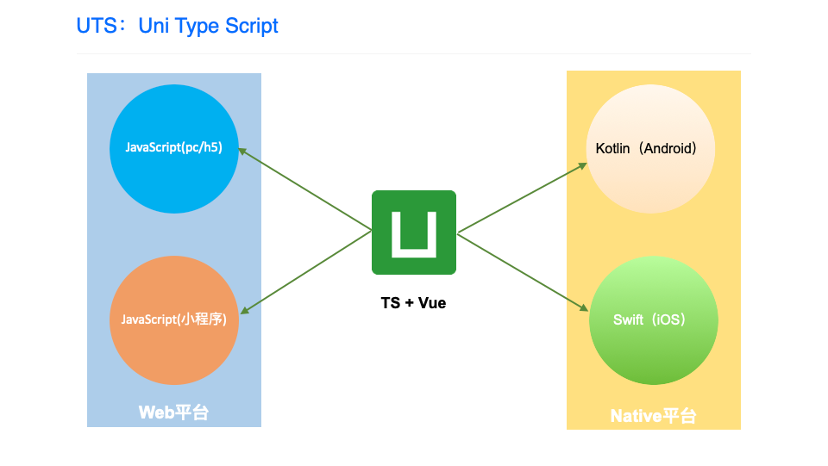Select the 'Web平台' label
828x466 pixels.
pyautogui.click(x=173, y=412)
